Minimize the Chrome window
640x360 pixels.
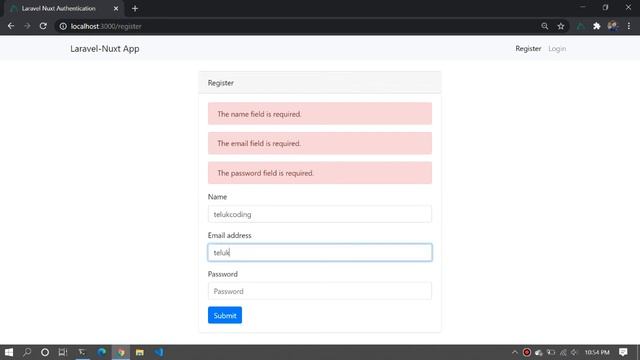pos(582,7)
